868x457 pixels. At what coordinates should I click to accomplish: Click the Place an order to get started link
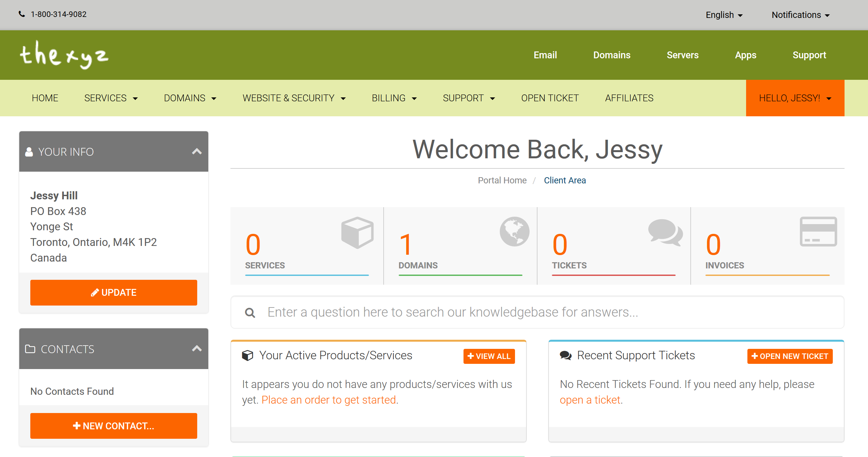(329, 400)
